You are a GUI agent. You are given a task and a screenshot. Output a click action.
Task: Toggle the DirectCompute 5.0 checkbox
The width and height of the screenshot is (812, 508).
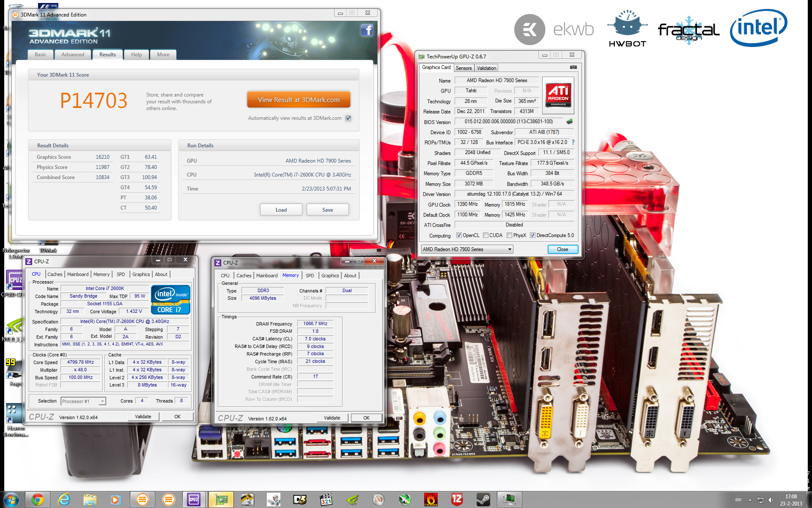(x=532, y=235)
